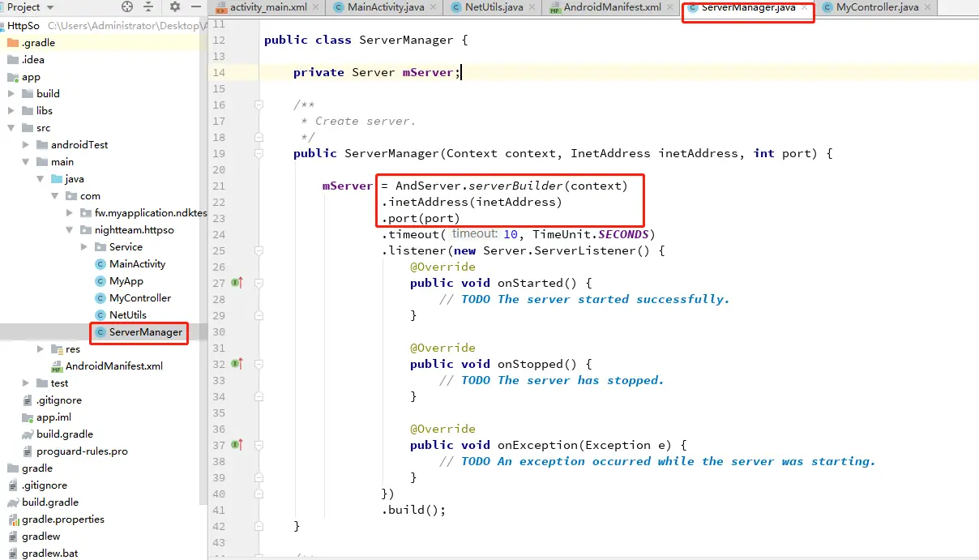Select the app module folder

point(24,77)
